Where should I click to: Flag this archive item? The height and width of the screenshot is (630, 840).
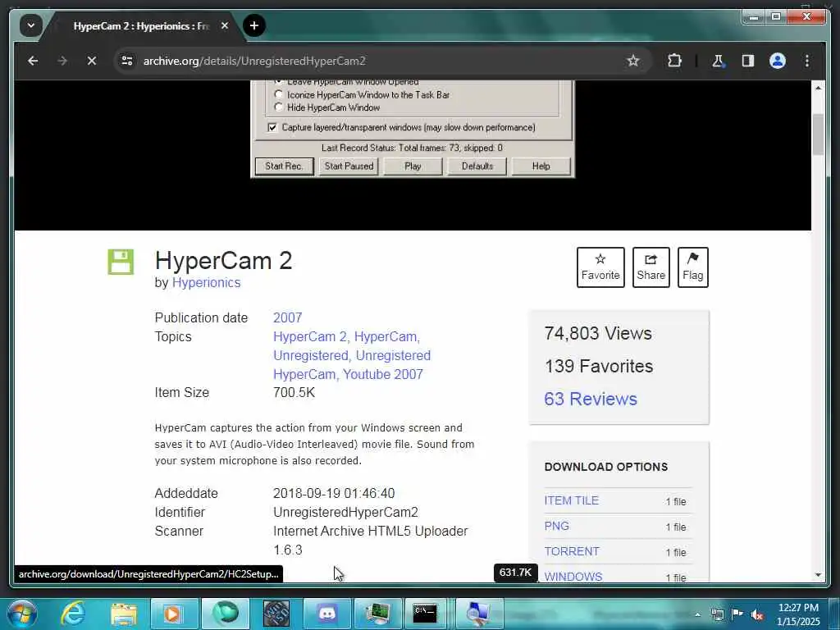click(692, 267)
